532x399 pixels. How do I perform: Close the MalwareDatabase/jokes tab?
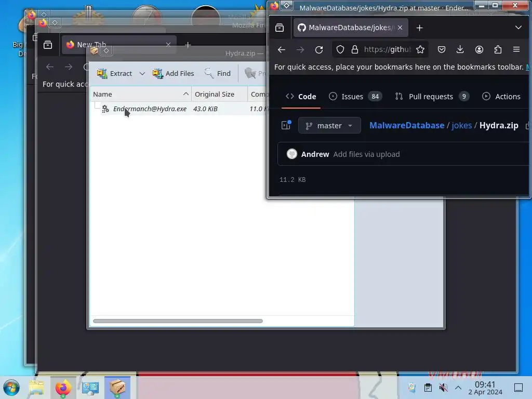400,28
